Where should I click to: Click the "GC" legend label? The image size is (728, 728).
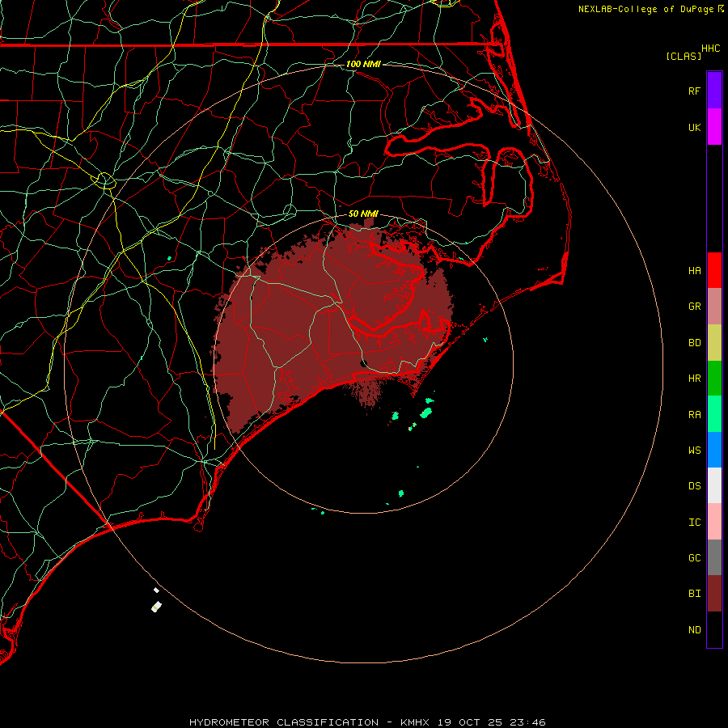pos(694,558)
